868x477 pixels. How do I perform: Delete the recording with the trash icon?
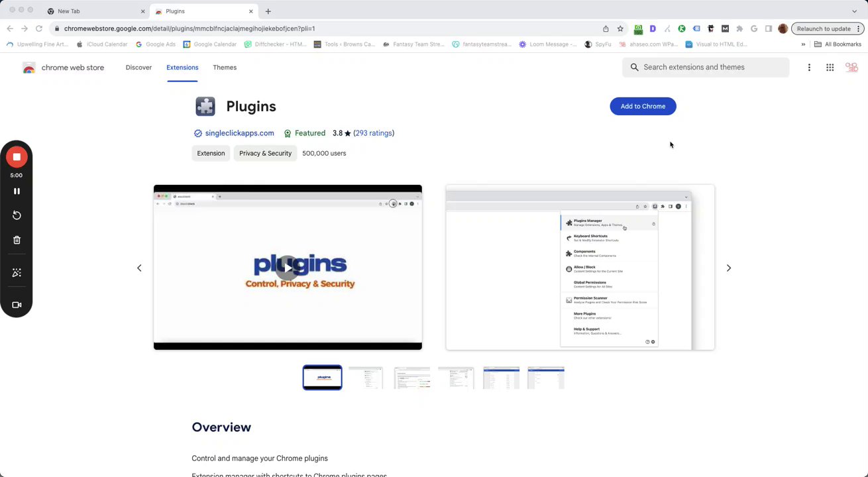click(17, 240)
